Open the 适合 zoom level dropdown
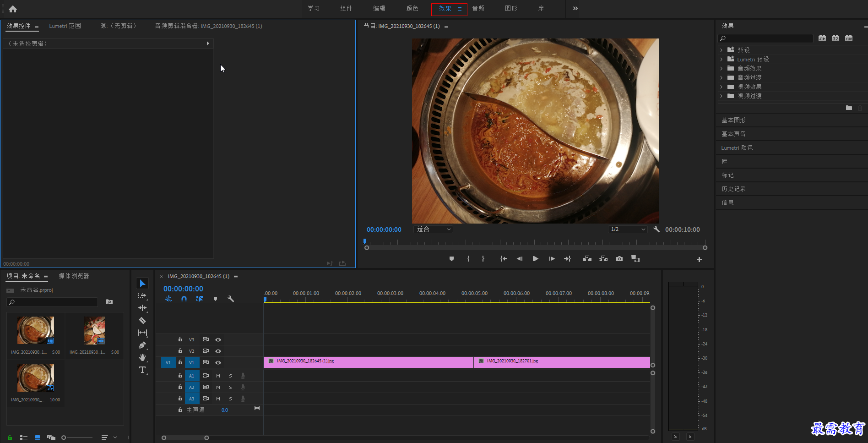Viewport: 868px width, 443px height. [x=433, y=229]
